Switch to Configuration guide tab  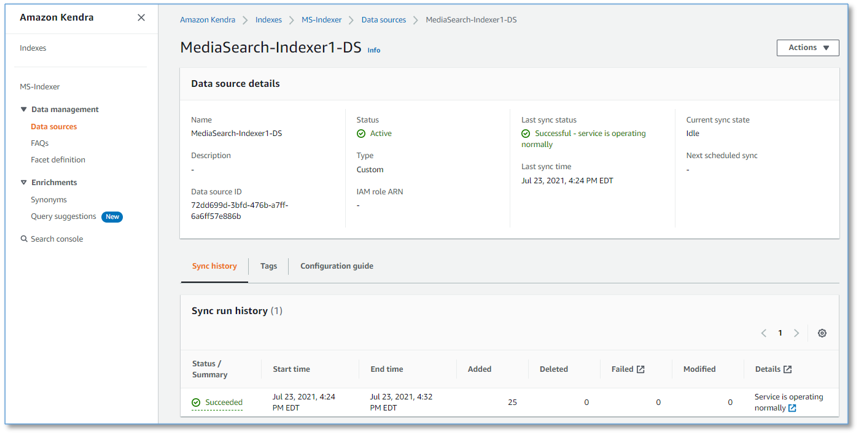(x=337, y=266)
